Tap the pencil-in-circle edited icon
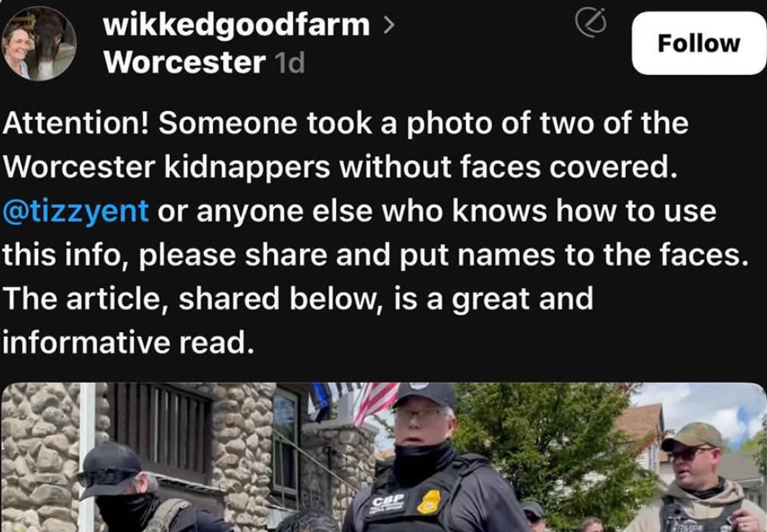Image resolution: width=767 pixels, height=532 pixels. [x=591, y=22]
